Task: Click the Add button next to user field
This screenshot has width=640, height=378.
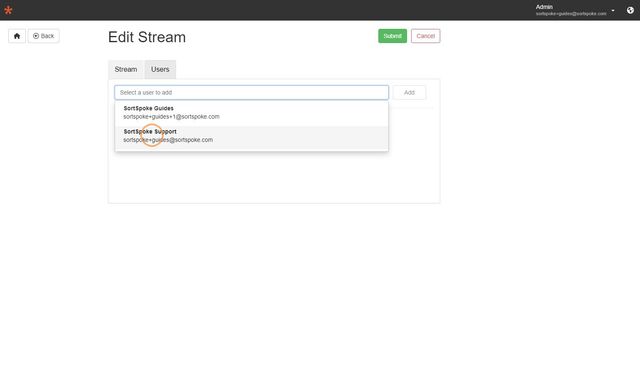Action: click(409, 93)
